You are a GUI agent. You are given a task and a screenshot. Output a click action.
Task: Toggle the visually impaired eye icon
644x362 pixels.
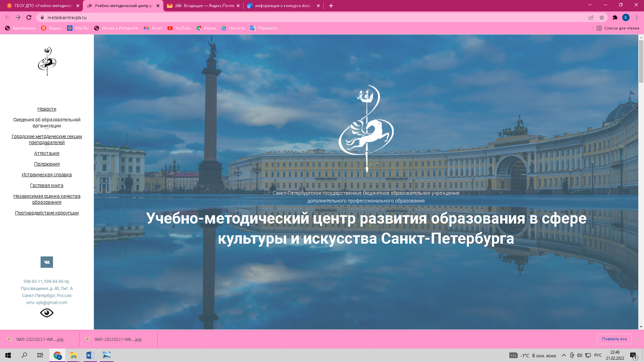pos(47,313)
